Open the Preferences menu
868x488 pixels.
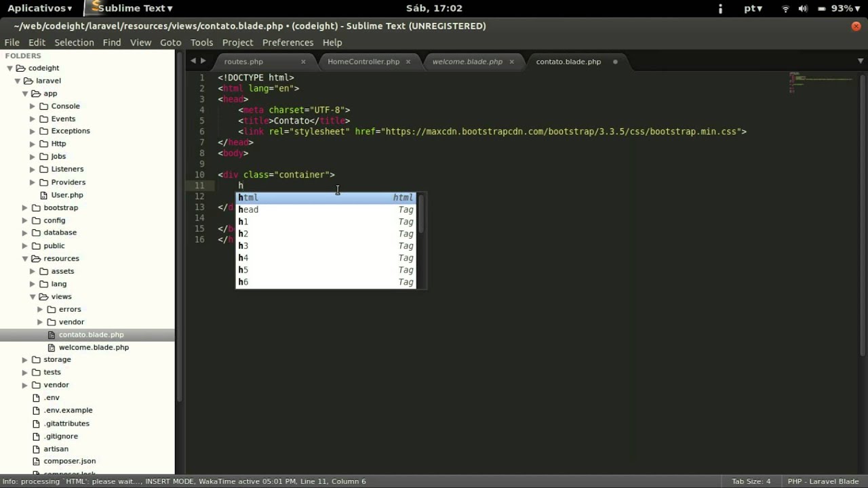[288, 42]
